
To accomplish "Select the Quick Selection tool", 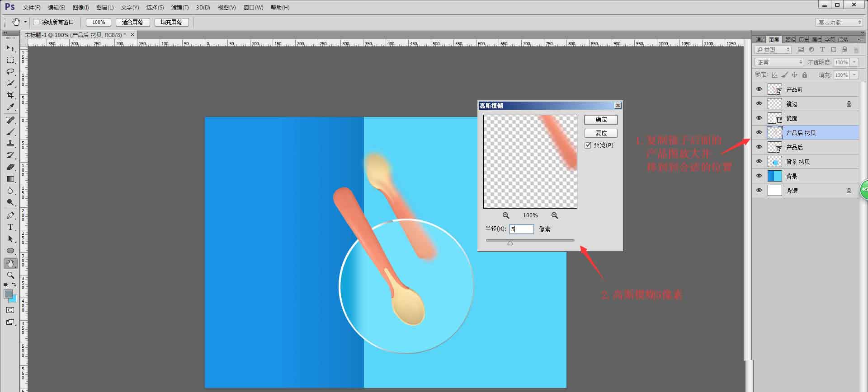I will coord(10,83).
